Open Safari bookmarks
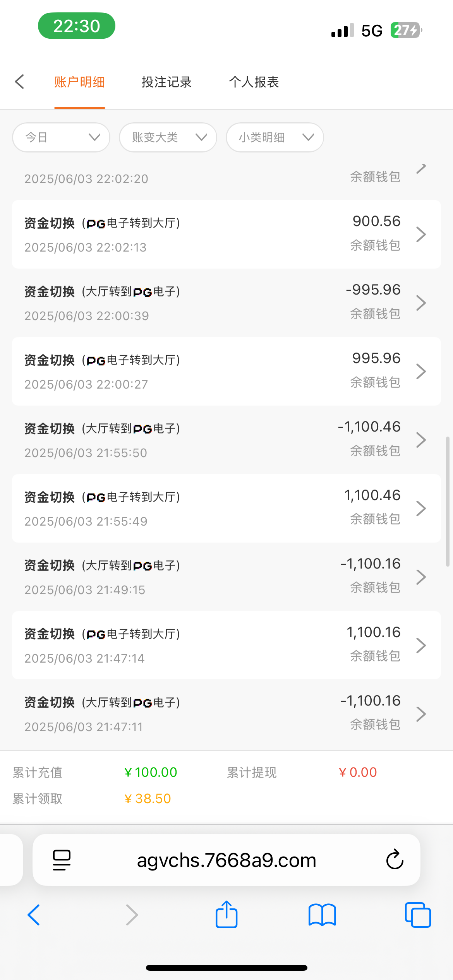 tap(322, 915)
